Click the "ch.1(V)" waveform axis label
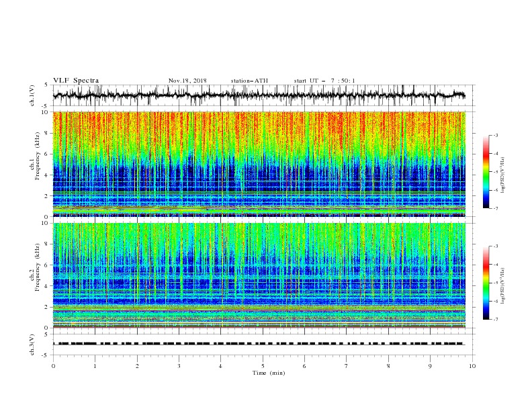 coord(32,95)
